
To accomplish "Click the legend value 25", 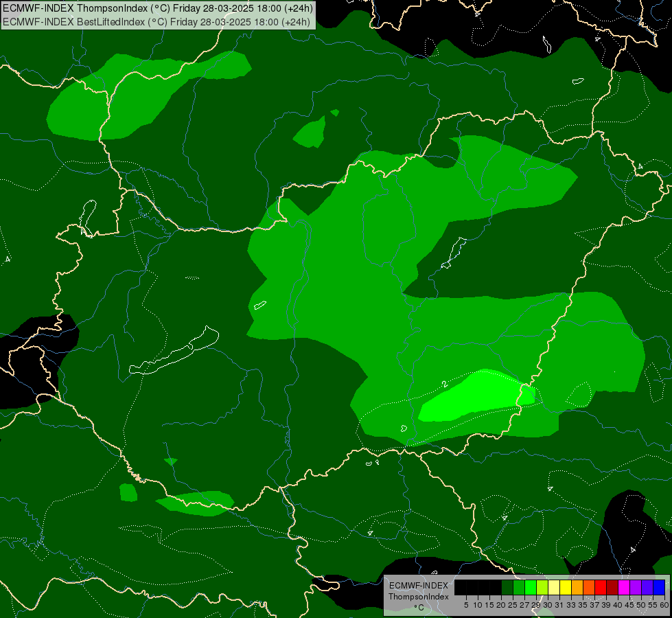I will click(513, 605).
